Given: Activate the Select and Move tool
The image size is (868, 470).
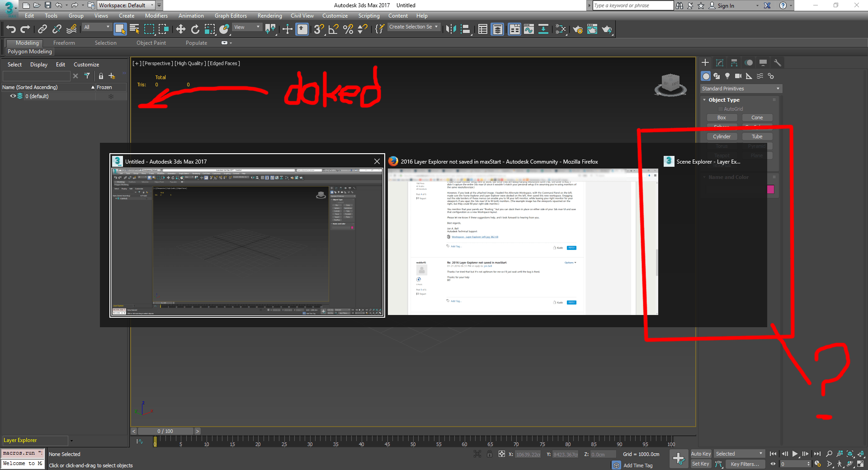Looking at the screenshot, I should (181, 29).
